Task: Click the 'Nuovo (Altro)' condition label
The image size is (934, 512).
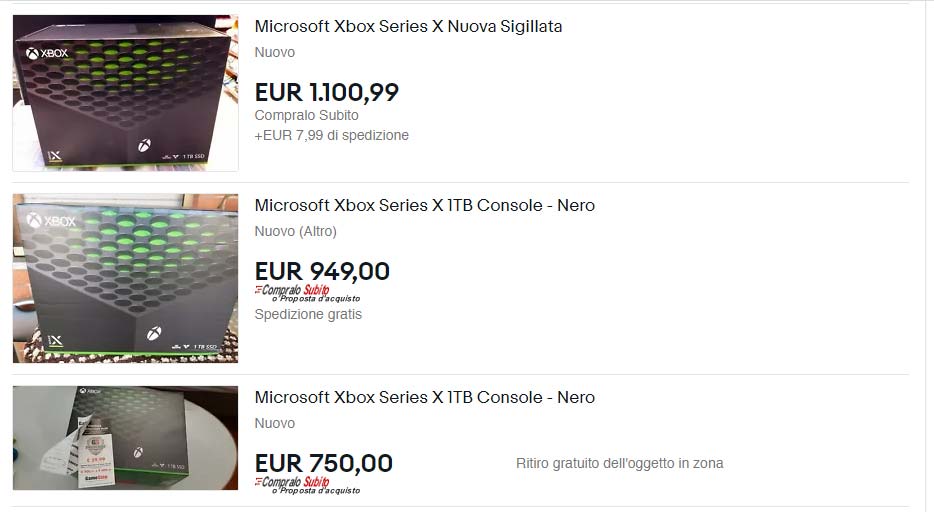Action: coord(295,231)
